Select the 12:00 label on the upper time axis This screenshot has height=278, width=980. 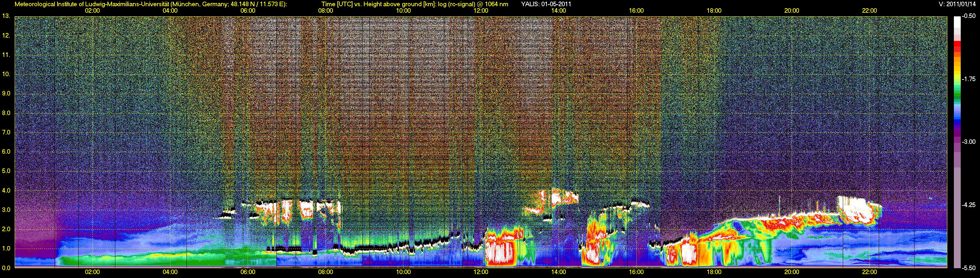tap(481, 11)
